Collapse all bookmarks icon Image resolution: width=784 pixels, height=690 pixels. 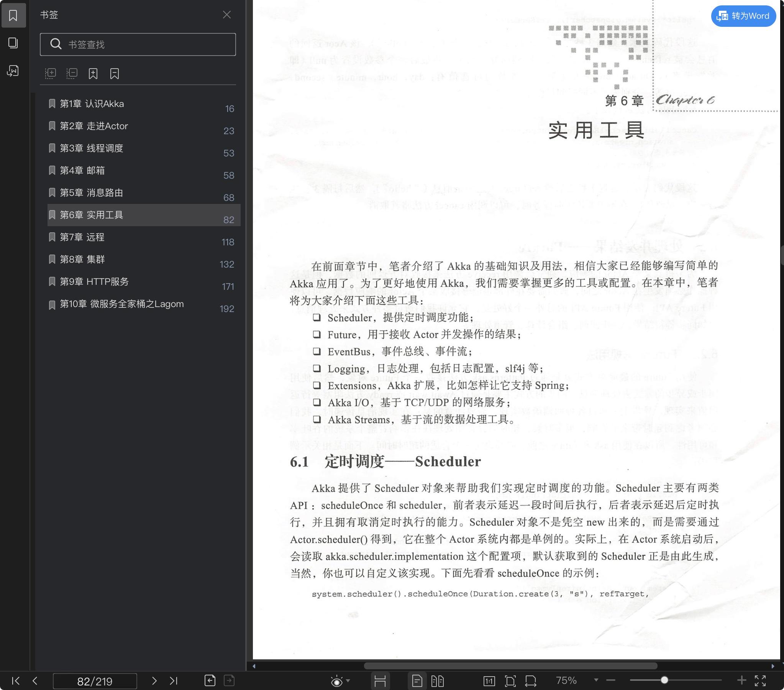tap(72, 73)
